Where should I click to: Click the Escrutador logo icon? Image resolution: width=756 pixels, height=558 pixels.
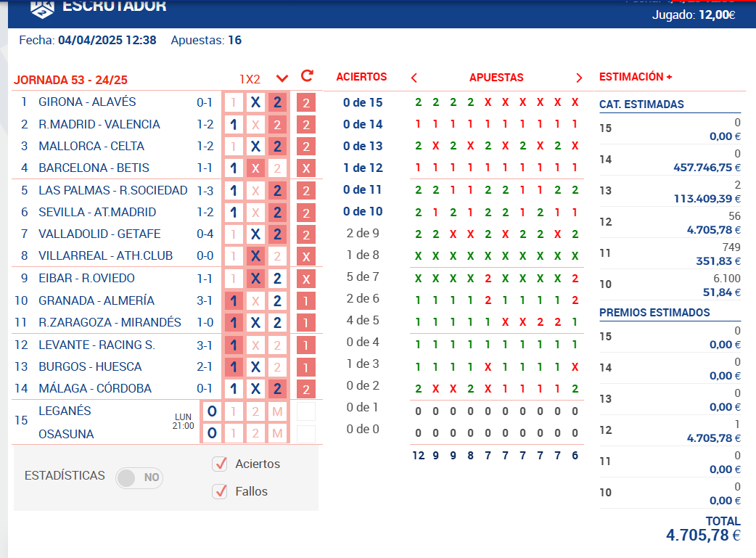[42, 7]
